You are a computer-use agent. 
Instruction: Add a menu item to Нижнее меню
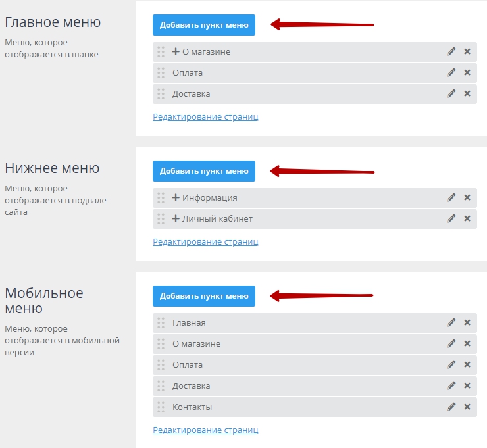click(204, 171)
